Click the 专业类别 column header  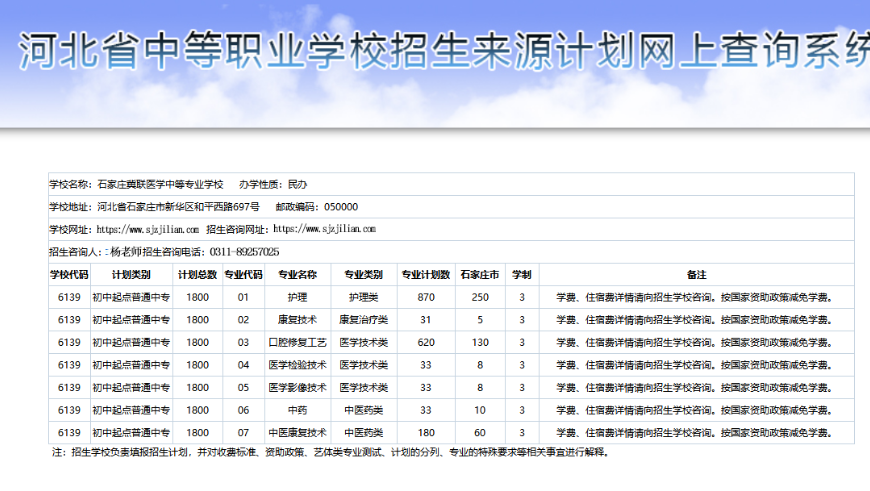tap(363, 275)
